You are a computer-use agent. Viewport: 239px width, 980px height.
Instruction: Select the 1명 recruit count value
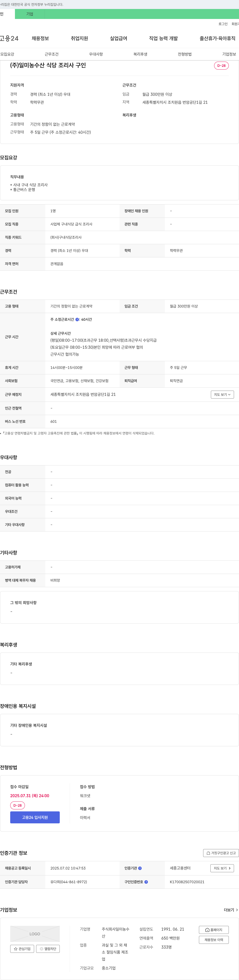pos(53,211)
